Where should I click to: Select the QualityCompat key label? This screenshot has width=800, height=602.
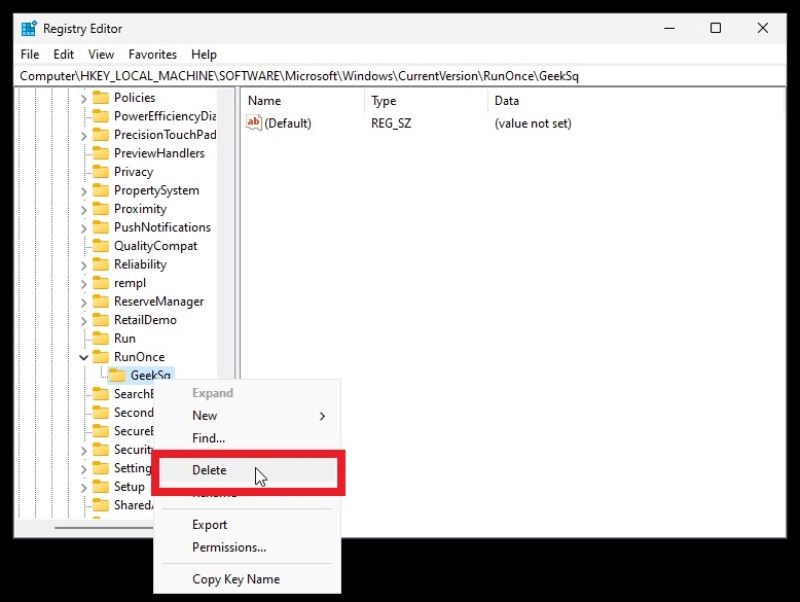tap(156, 246)
